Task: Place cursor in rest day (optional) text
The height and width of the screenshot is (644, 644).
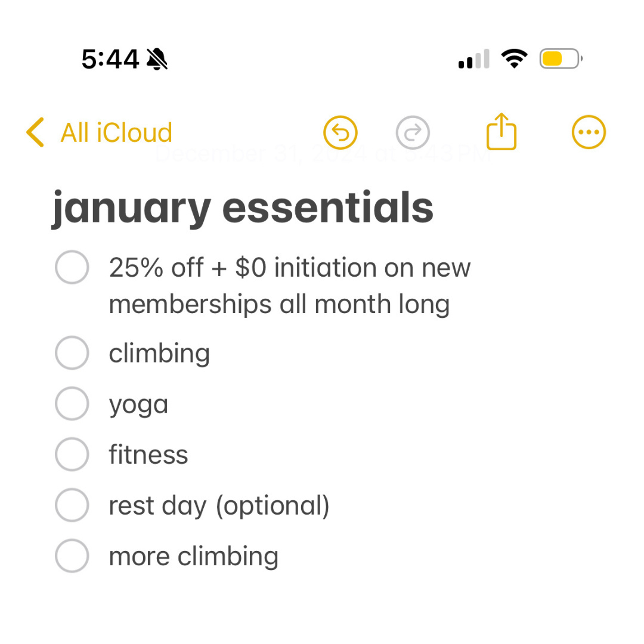Action: tap(219, 506)
